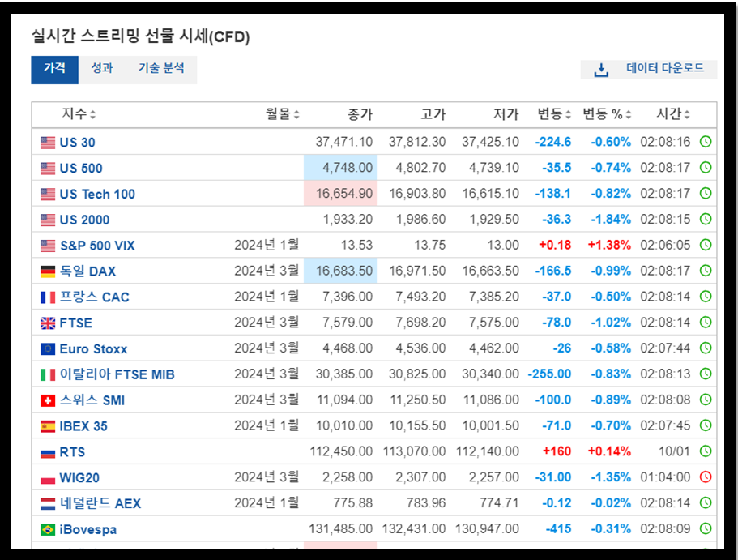Click the highlighted price 16,654.90
The image size is (738, 560).
340,193
